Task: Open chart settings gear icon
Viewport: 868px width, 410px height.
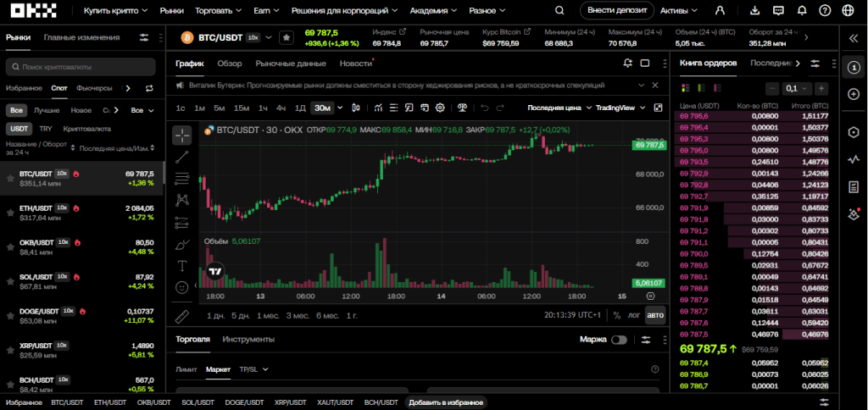Action: click(x=440, y=108)
